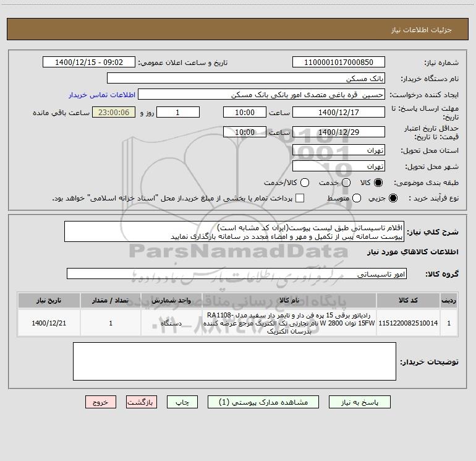Click the پاسخ به نیاز button

coord(359,402)
